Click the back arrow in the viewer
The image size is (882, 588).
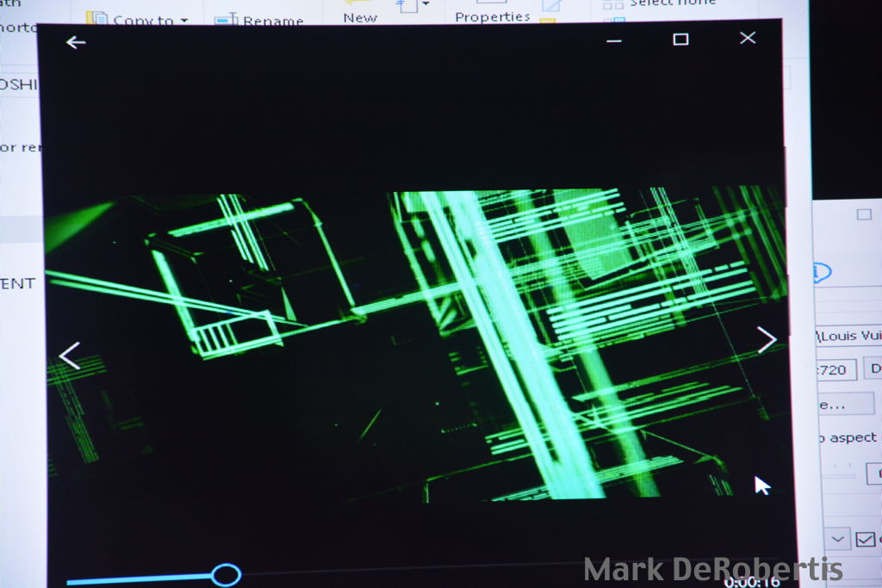coord(76,42)
